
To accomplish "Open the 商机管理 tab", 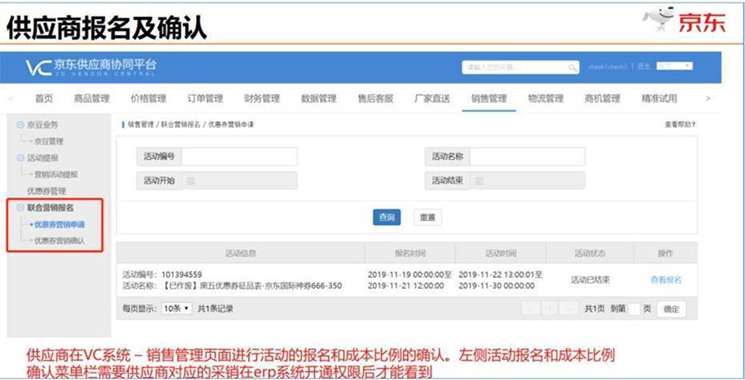I will pos(602,98).
